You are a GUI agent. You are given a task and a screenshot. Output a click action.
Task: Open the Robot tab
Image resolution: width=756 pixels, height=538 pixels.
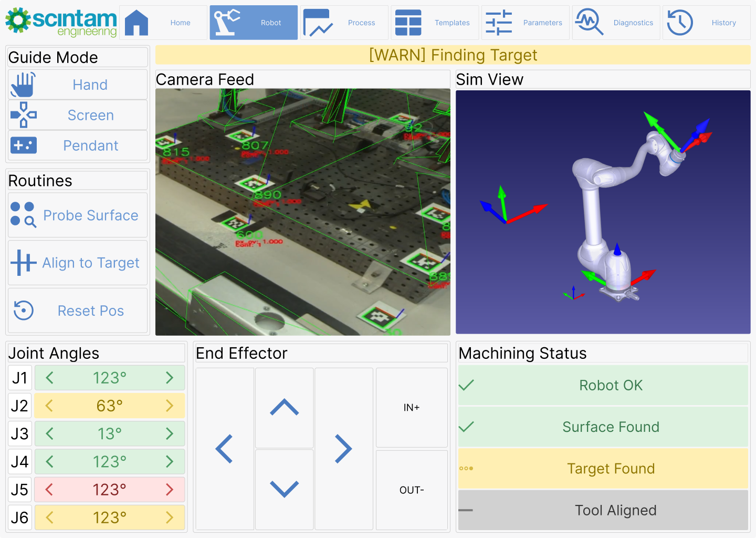254,23
